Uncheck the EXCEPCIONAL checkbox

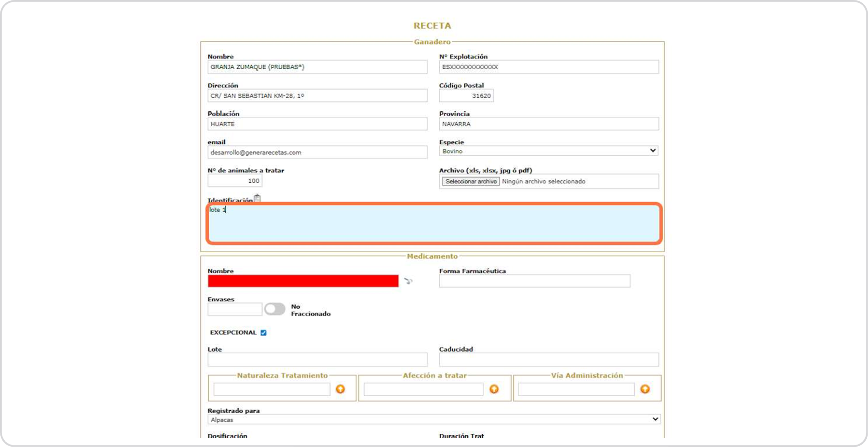263,333
